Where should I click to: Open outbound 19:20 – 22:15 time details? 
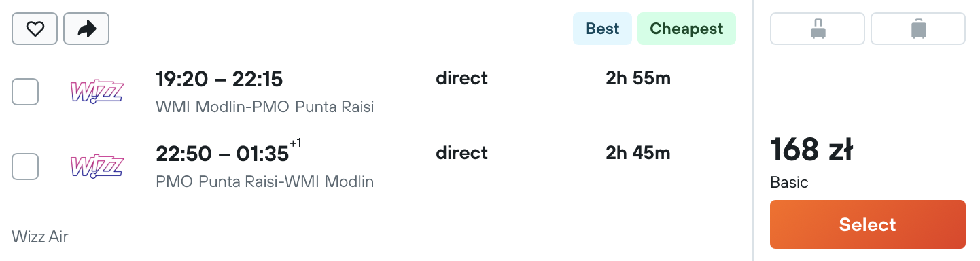pyautogui.click(x=219, y=80)
